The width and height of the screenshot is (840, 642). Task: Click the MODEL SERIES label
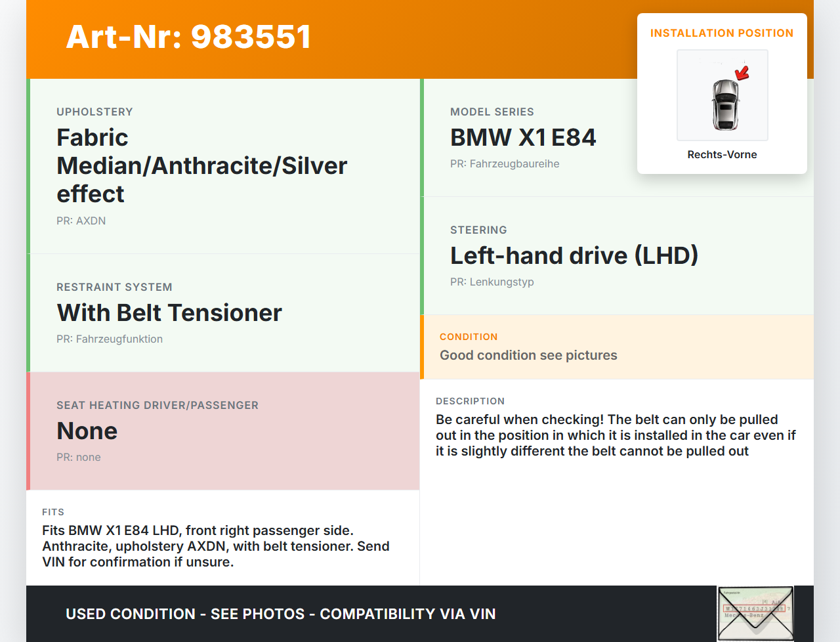pos(492,112)
